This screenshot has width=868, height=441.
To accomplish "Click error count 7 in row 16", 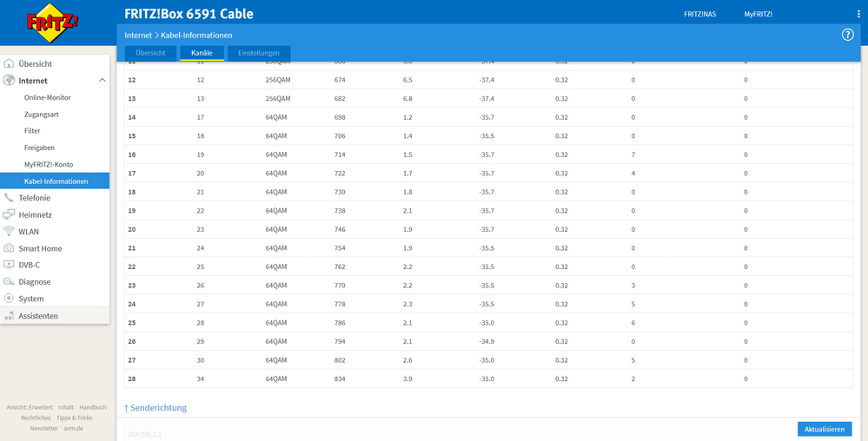I will (633, 155).
